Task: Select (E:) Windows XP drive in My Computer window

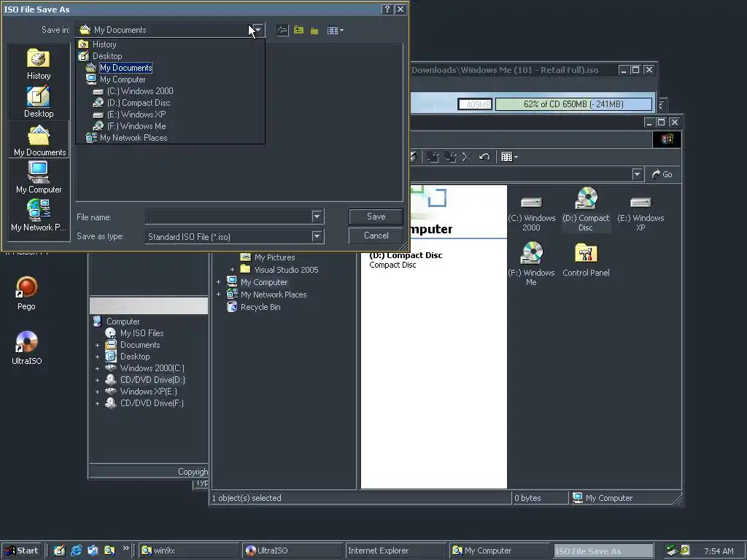Action: pos(640,214)
